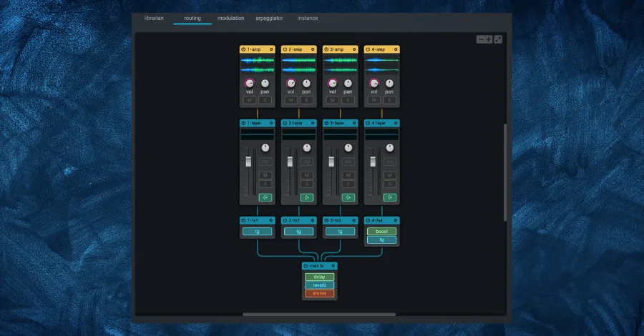The image size is (644, 336).
Task: Open settings gear on 1·layer module
Action: tap(271, 123)
